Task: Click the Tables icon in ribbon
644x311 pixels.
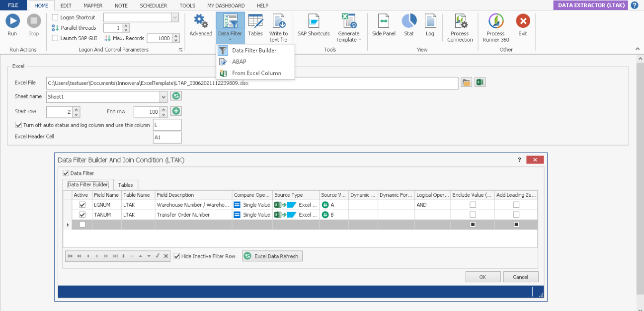Action: tap(255, 21)
